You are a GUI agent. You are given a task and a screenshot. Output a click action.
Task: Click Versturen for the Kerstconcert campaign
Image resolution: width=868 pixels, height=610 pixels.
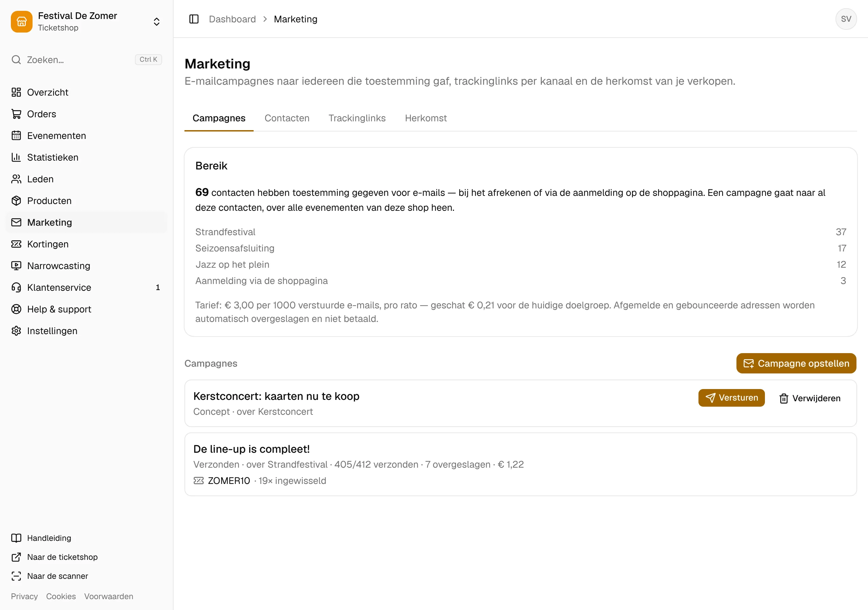(x=731, y=398)
